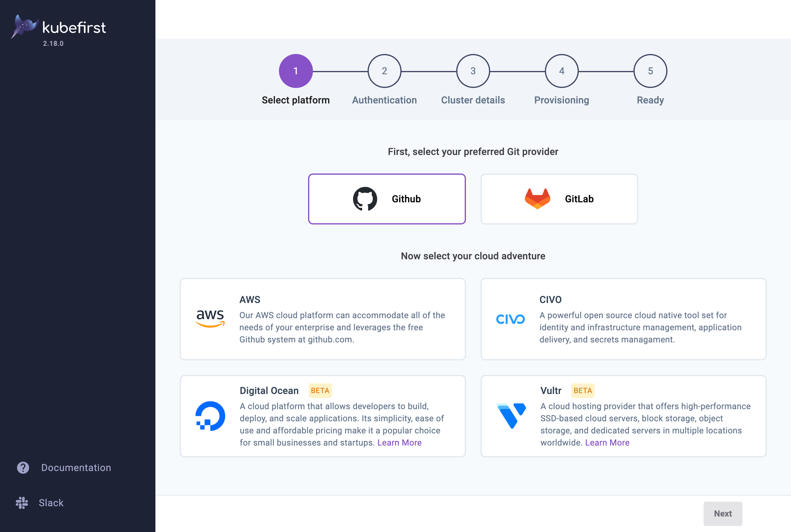Select Github as preferred Git provider
Screen dimensions: 791x532
(x=387, y=199)
